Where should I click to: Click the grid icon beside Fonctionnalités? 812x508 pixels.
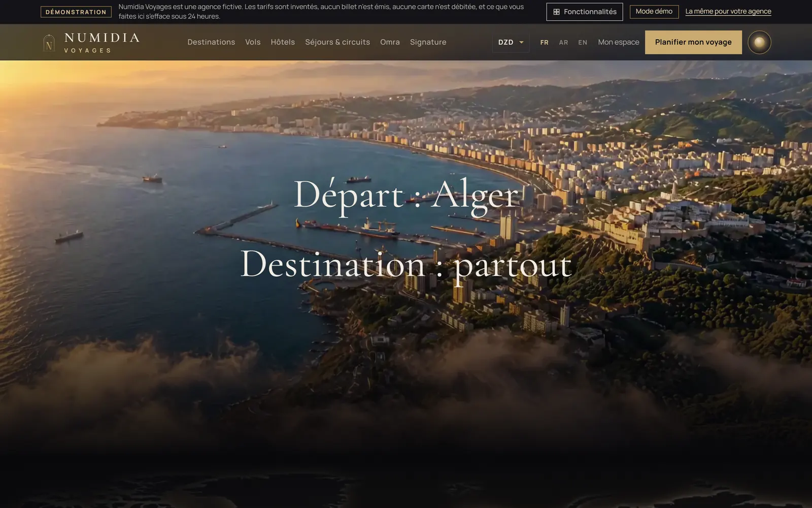point(556,12)
